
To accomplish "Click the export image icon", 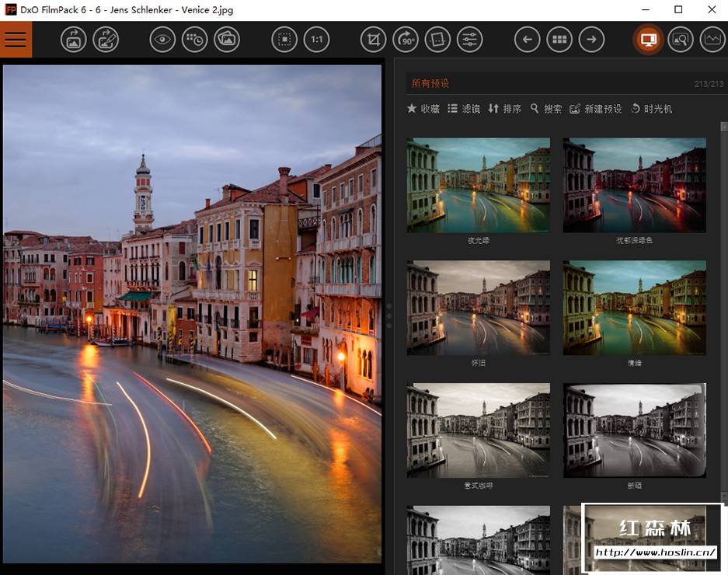I will [73, 40].
